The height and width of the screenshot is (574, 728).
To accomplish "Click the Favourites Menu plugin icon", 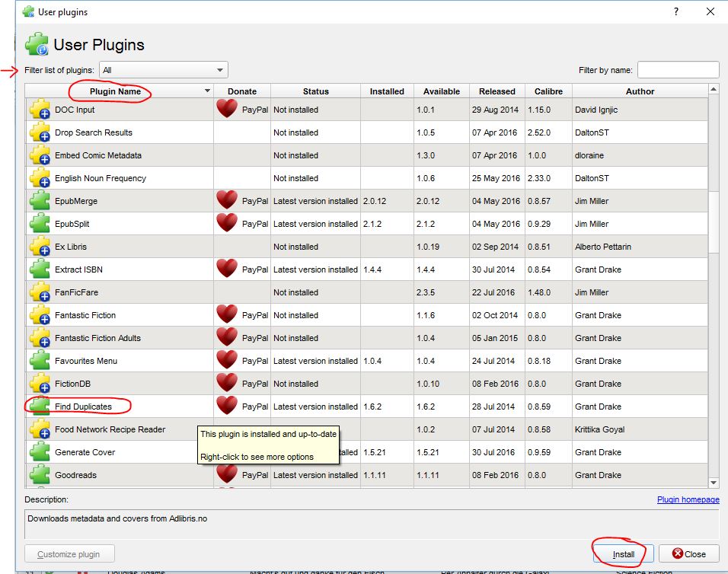I will tap(40, 361).
